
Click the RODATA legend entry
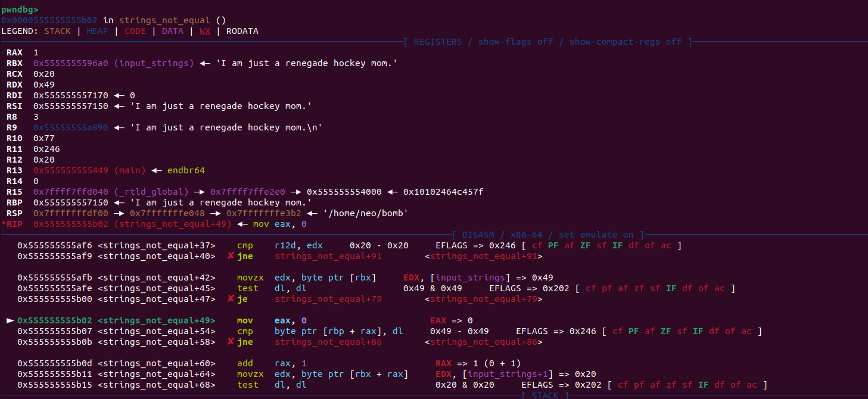pyautogui.click(x=242, y=31)
